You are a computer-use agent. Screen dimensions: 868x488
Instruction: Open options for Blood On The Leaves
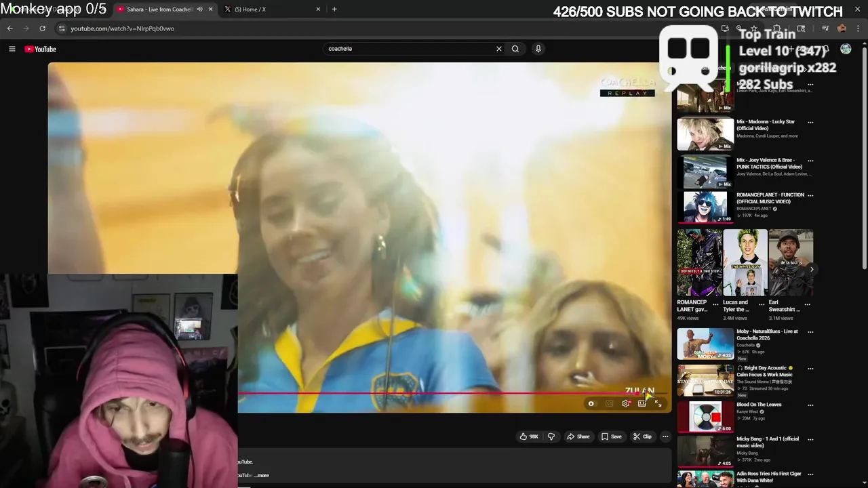click(x=810, y=405)
